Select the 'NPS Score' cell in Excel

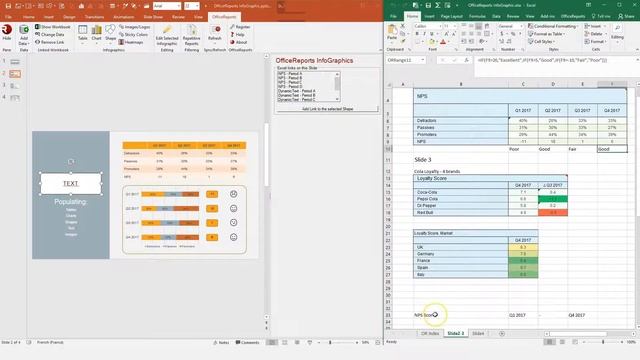pos(461,315)
